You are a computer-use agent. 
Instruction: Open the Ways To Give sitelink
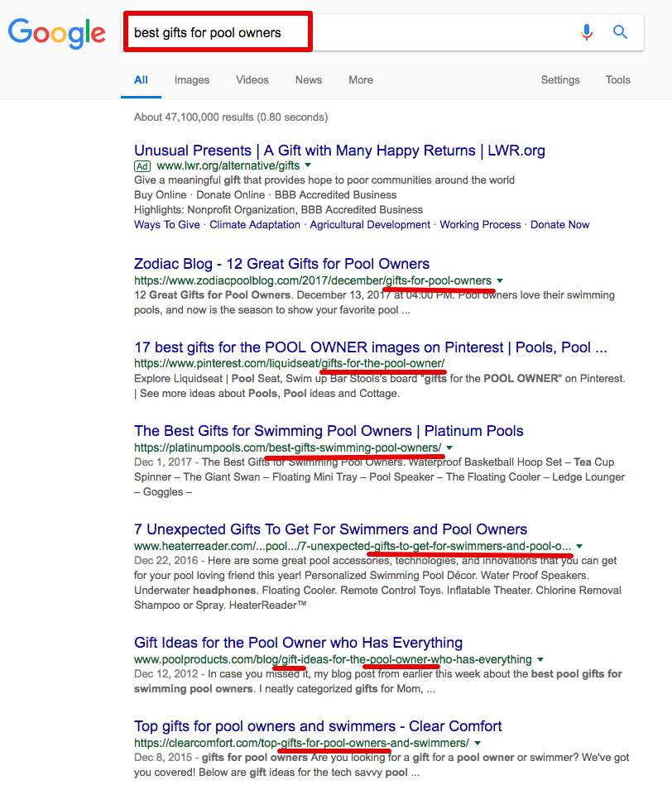166,225
